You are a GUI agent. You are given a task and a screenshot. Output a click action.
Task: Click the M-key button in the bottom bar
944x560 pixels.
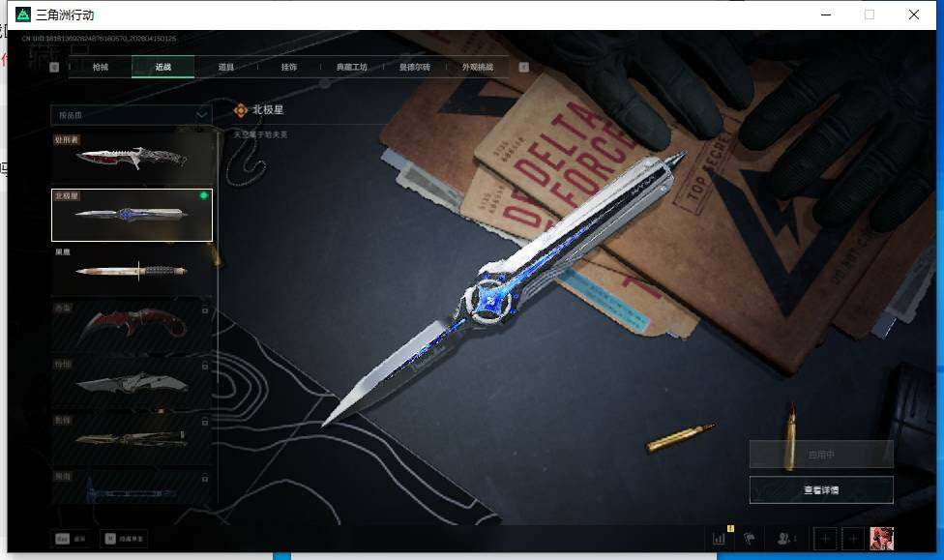click(124, 539)
